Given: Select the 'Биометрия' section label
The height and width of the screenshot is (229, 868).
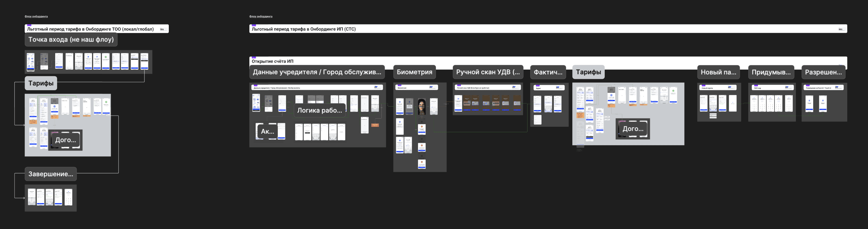Looking at the screenshot, I should [415, 72].
